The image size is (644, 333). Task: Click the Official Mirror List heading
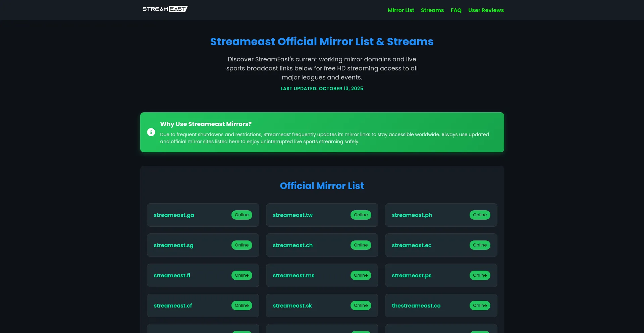click(x=322, y=186)
